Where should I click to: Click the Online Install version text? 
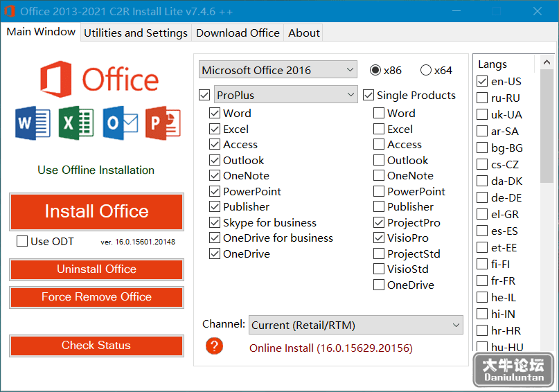pos(331,348)
